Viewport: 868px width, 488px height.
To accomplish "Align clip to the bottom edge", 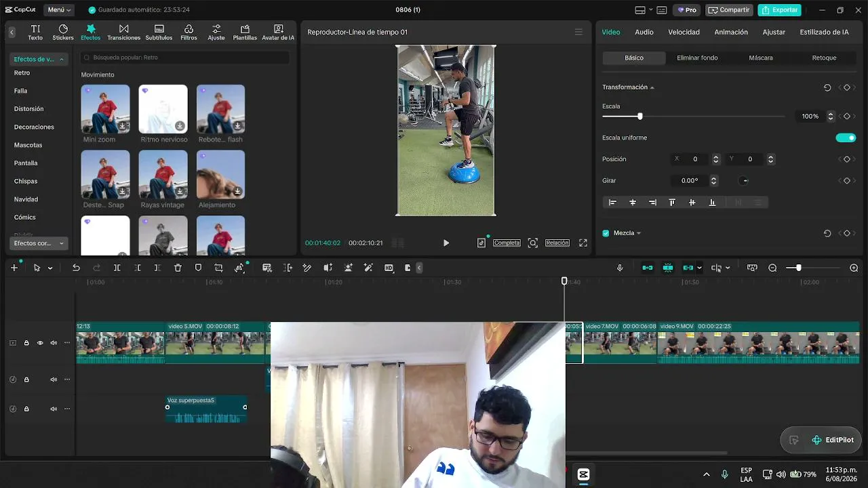I will pos(712,203).
